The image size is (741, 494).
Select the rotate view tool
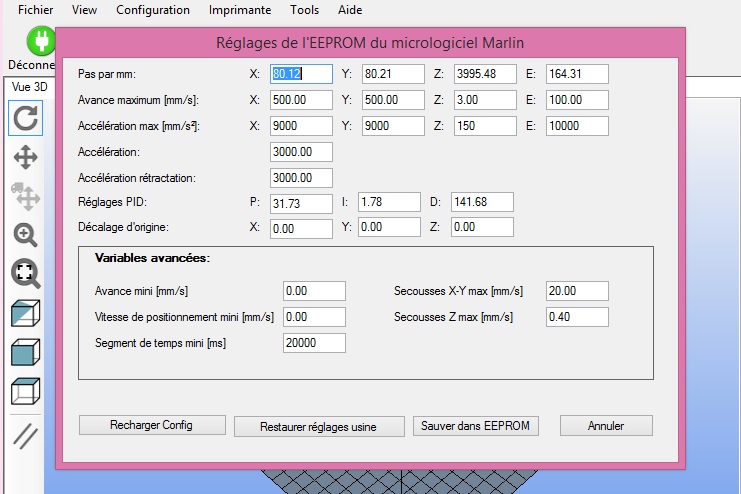pos(26,118)
